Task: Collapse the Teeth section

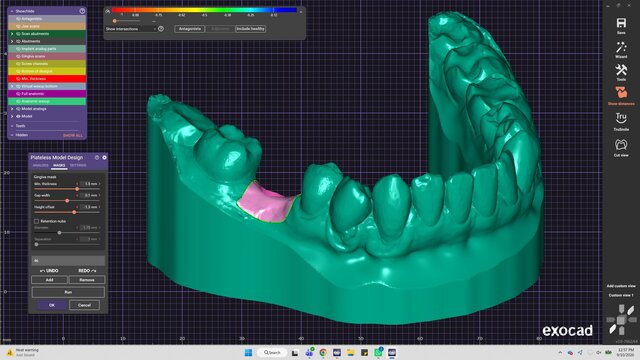Action: (12, 126)
